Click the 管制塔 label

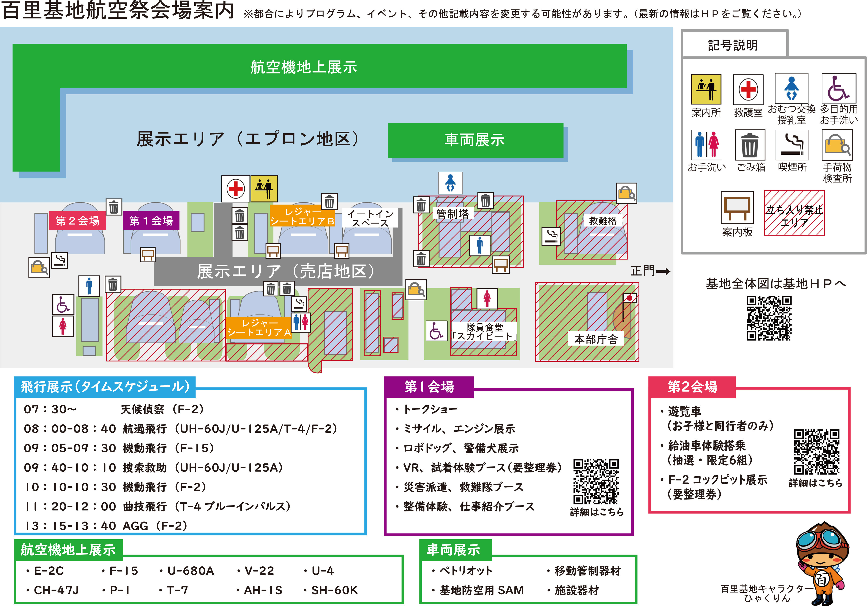(x=452, y=214)
